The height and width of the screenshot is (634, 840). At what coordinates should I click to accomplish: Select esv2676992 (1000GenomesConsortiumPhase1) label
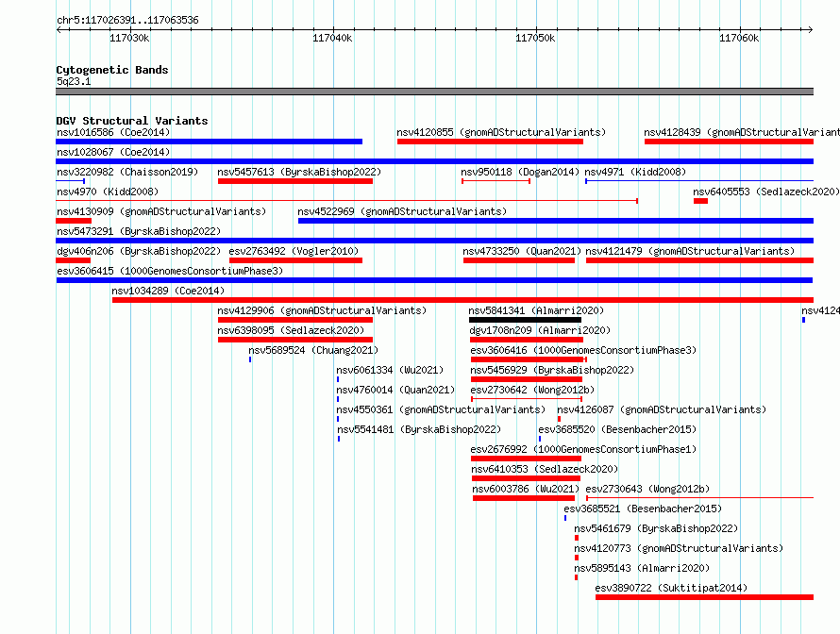pyautogui.click(x=583, y=449)
